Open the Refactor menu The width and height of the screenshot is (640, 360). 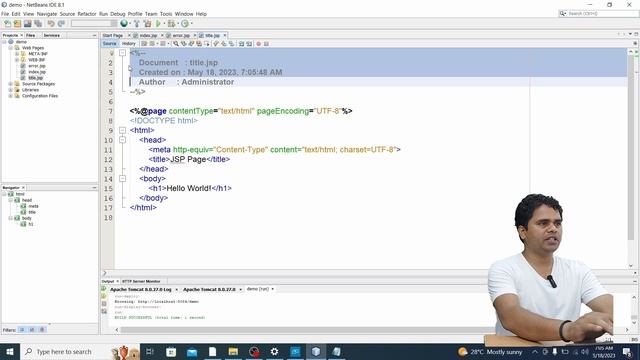(x=87, y=14)
